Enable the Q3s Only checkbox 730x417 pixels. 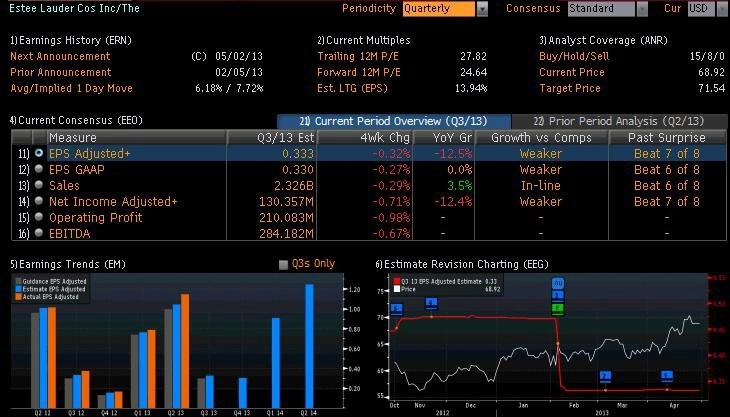pos(283,265)
